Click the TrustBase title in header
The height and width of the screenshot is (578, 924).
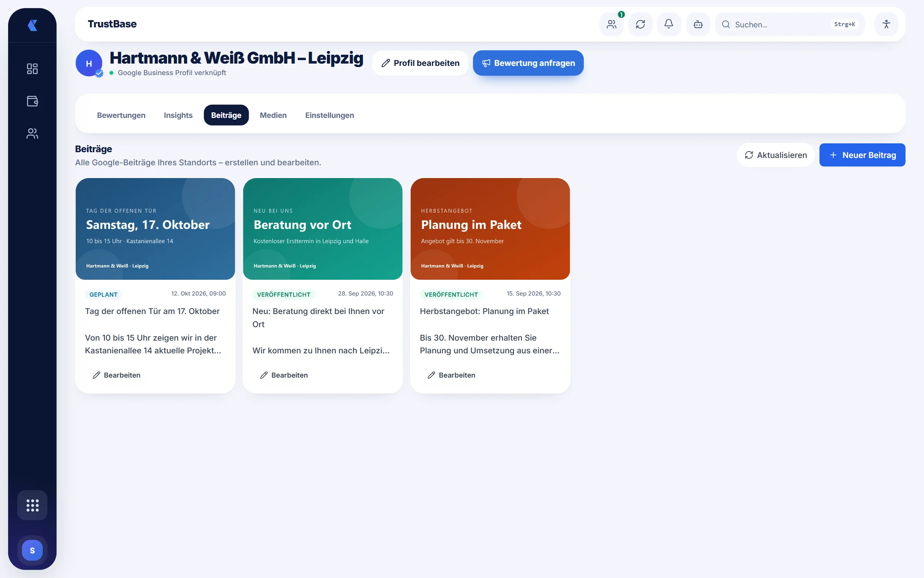112,24
